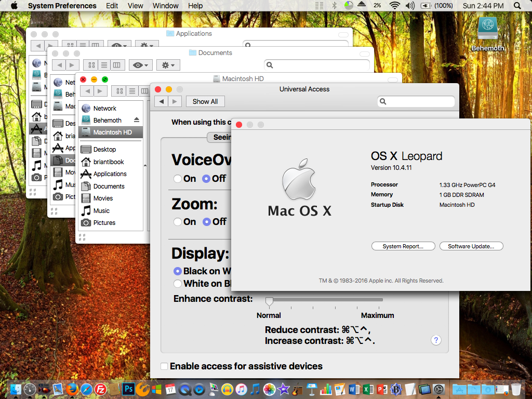This screenshot has height=399, width=532.
Task: Launch Microsoft Excel from the dock
Action: pyautogui.click(x=368, y=389)
